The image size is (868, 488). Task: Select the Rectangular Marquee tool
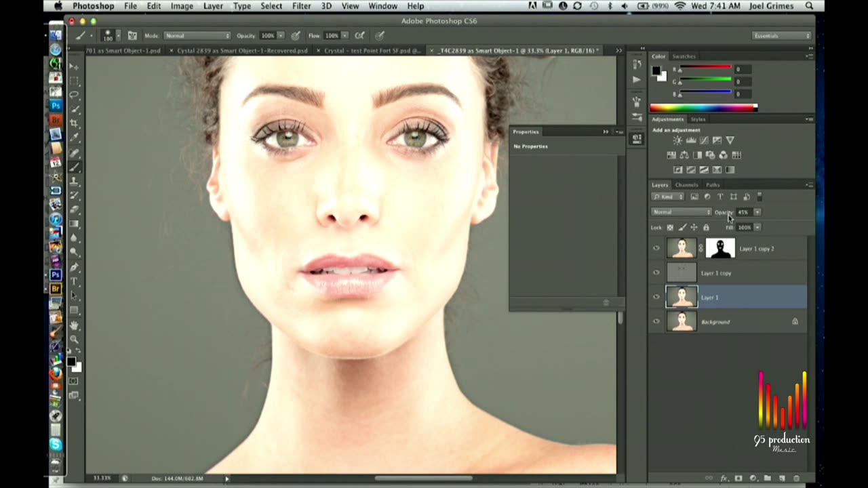[75, 80]
